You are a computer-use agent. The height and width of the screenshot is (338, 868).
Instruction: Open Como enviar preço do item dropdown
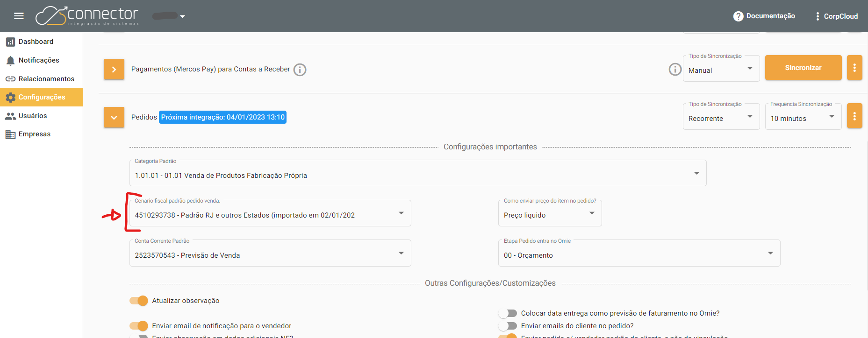coord(550,213)
